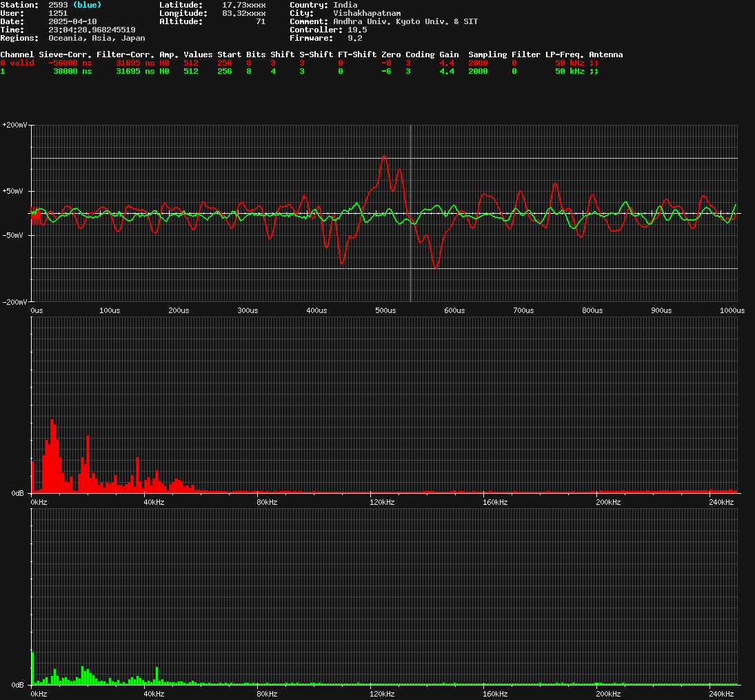Click the "+50mV" axis label
The width and height of the screenshot is (755, 700).
pyautogui.click(x=12, y=191)
